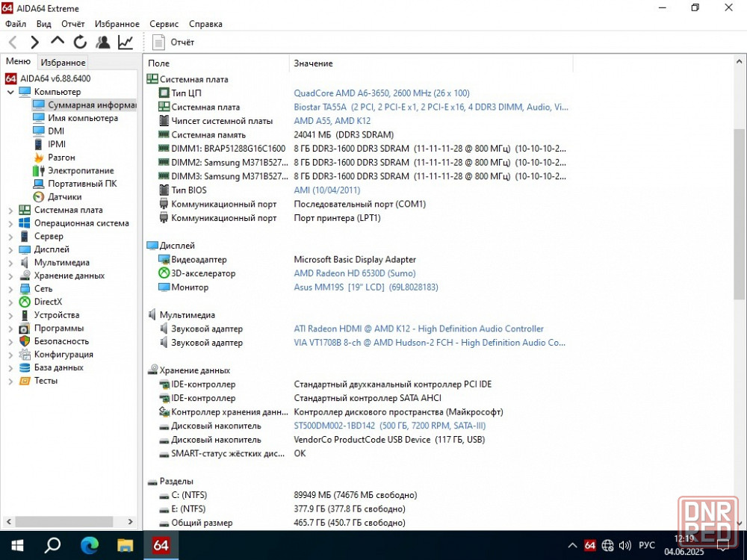
Task: Click the sidebar horizontal scroll right arrow
Action: 131,521
